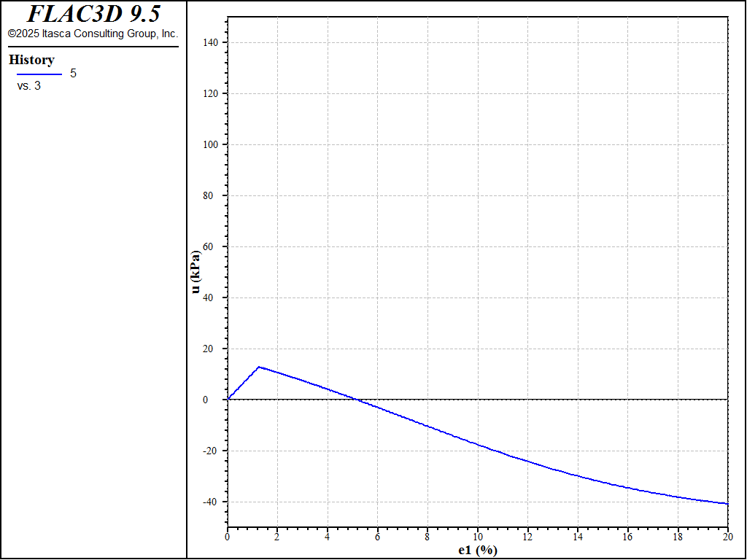The image size is (747, 560).
Task: Click x-axis tick value 4
Action: point(328,537)
